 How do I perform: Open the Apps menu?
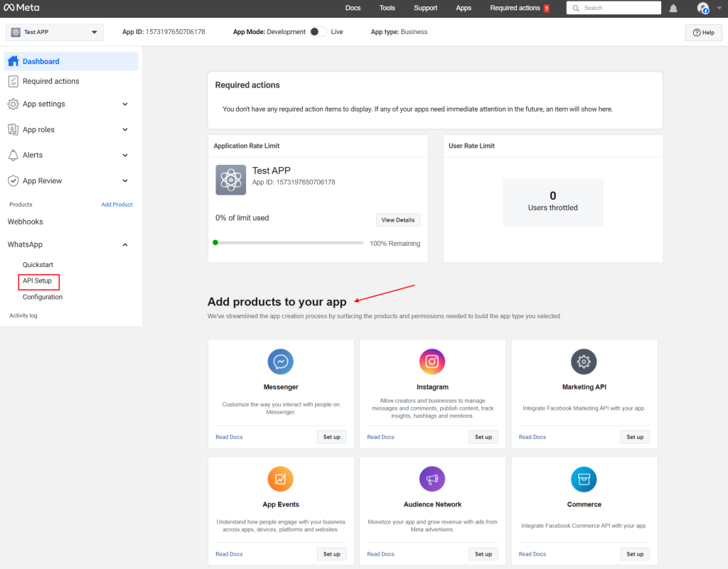[464, 8]
